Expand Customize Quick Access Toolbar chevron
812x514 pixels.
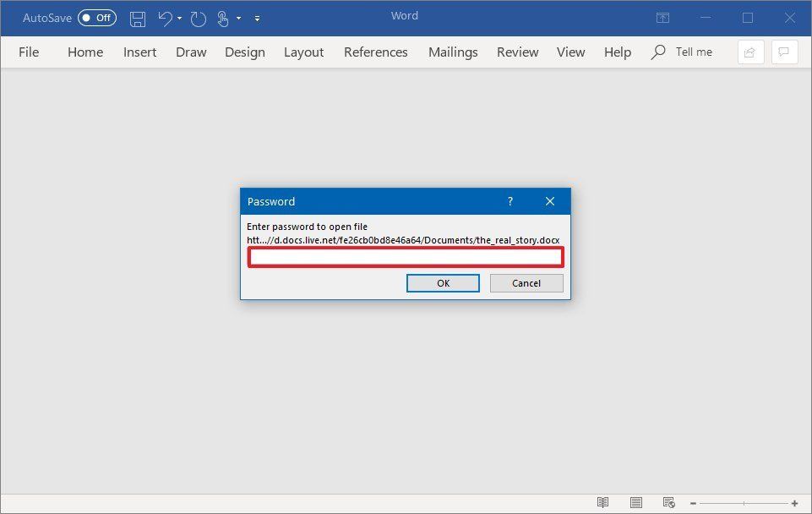(x=257, y=18)
